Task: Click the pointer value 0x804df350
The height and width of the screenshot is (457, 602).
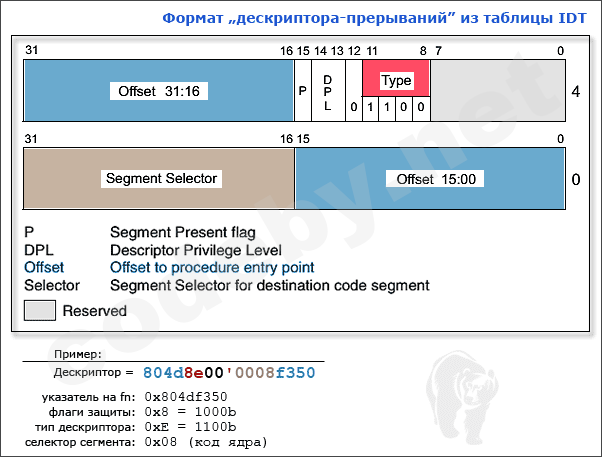Action: (x=186, y=397)
